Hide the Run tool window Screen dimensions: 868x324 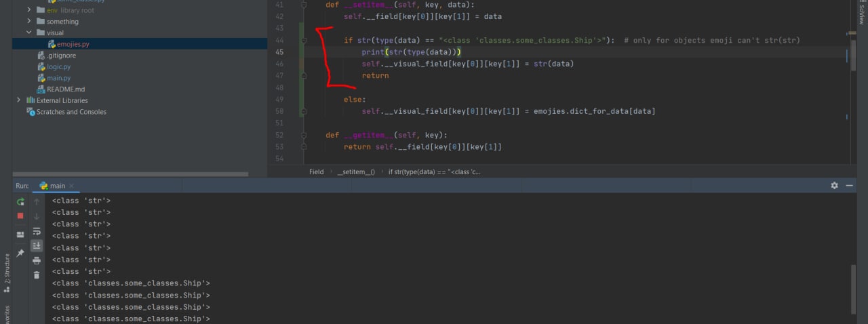(850, 185)
